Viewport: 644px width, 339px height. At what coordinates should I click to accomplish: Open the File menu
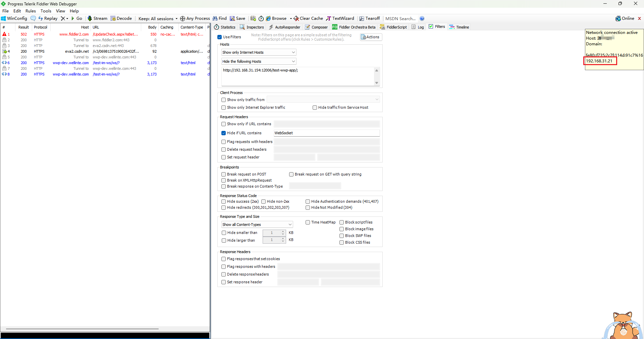coord(5,11)
